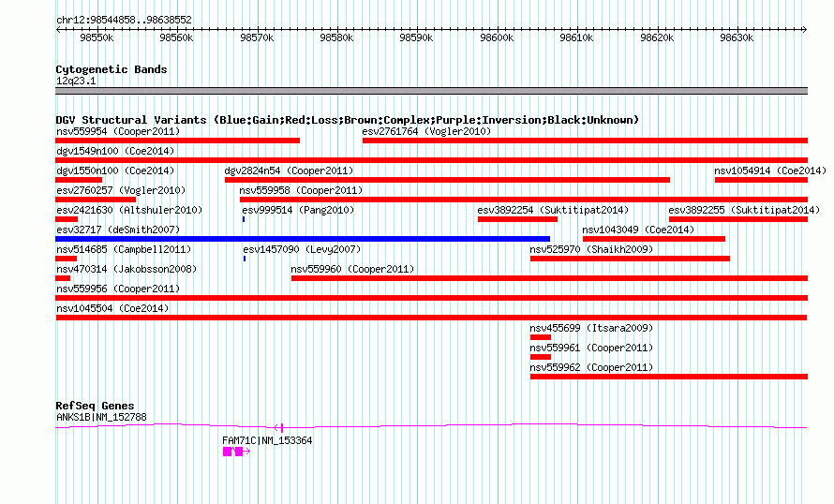Click the small blue esv1457090 gain marker

(245, 259)
